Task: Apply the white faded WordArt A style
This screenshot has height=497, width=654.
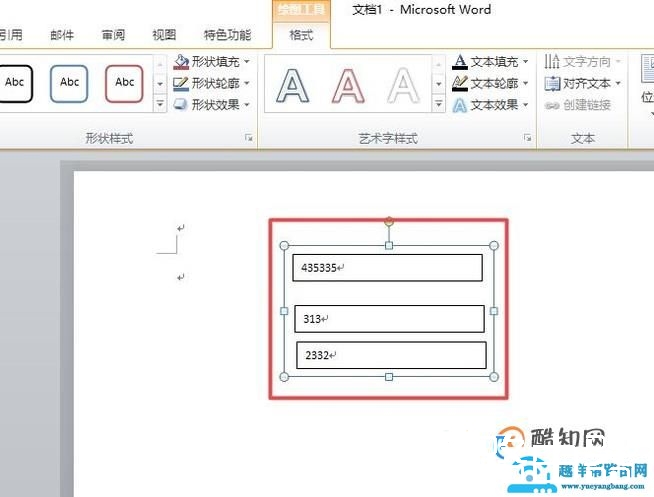Action: point(403,85)
